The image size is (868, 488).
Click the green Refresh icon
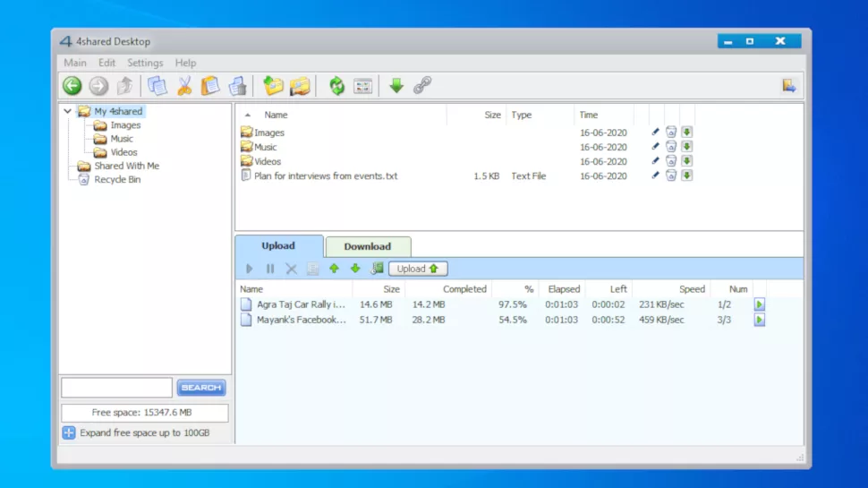click(x=336, y=86)
